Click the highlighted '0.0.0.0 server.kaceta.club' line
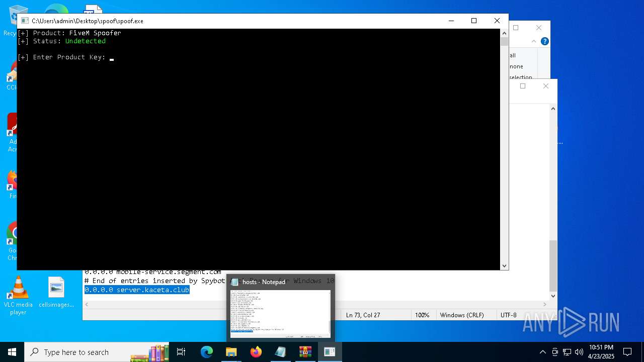 137,290
